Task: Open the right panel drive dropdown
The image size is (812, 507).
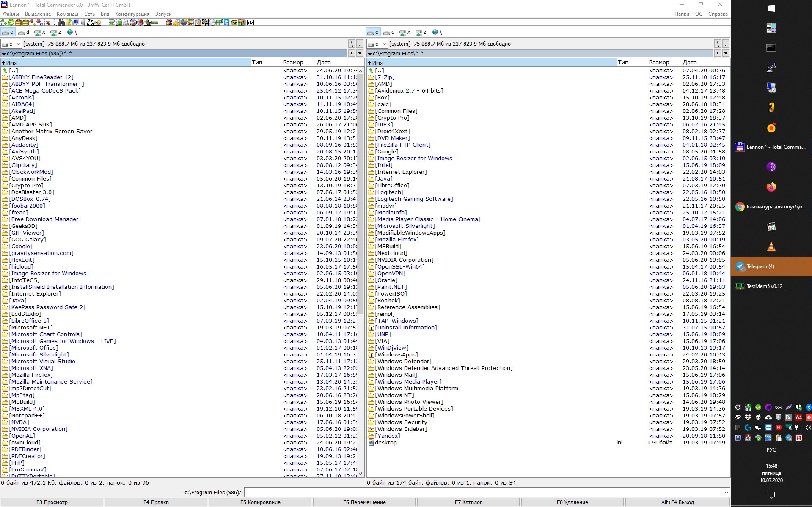Action: (x=377, y=44)
